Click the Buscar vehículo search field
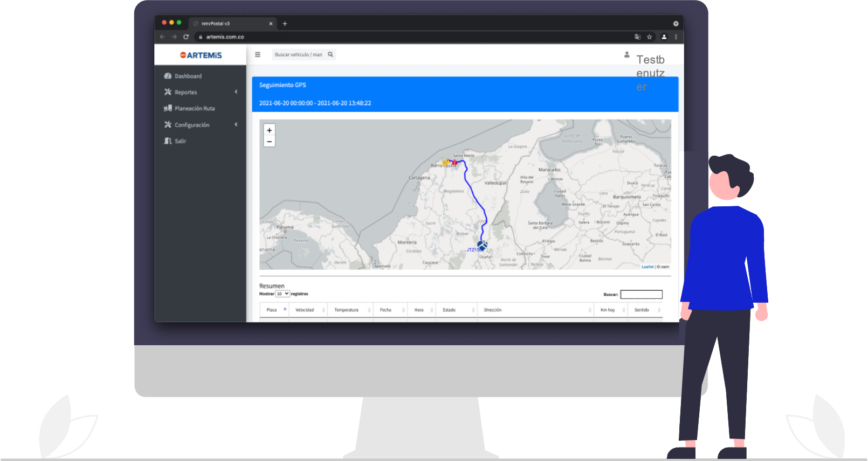868x461 pixels. point(298,54)
